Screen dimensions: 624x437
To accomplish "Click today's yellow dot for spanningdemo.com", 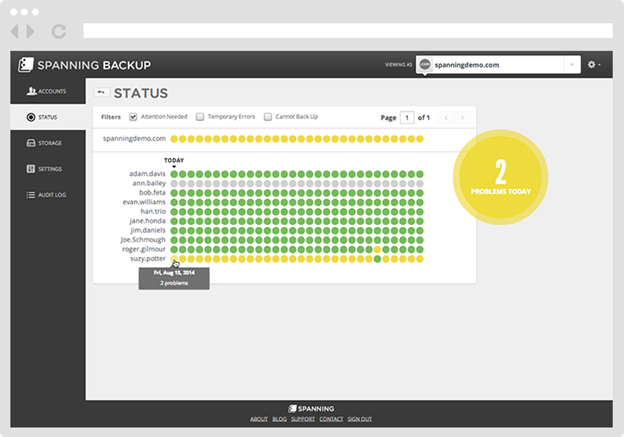I will 174,139.
